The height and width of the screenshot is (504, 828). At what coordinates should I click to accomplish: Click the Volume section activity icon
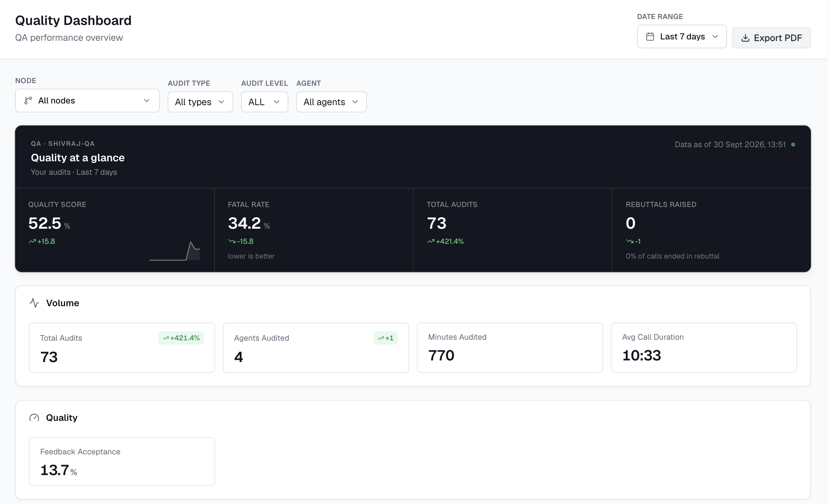pyautogui.click(x=34, y=303)
